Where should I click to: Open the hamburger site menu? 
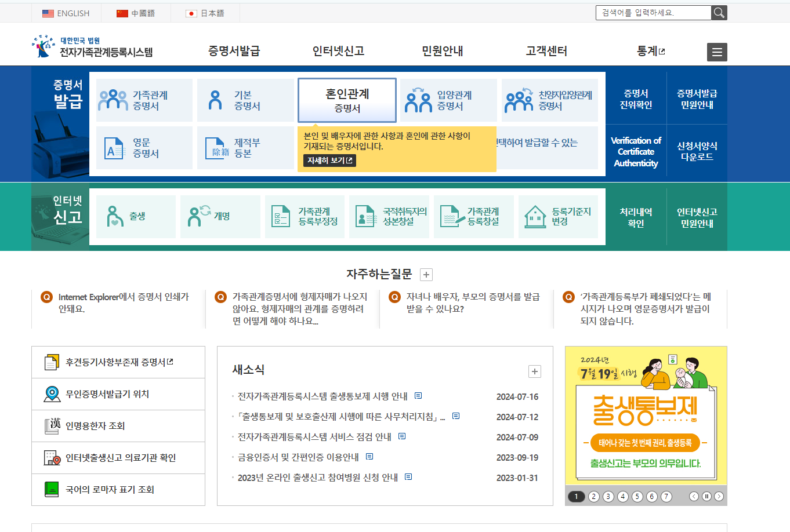[717, 52]
